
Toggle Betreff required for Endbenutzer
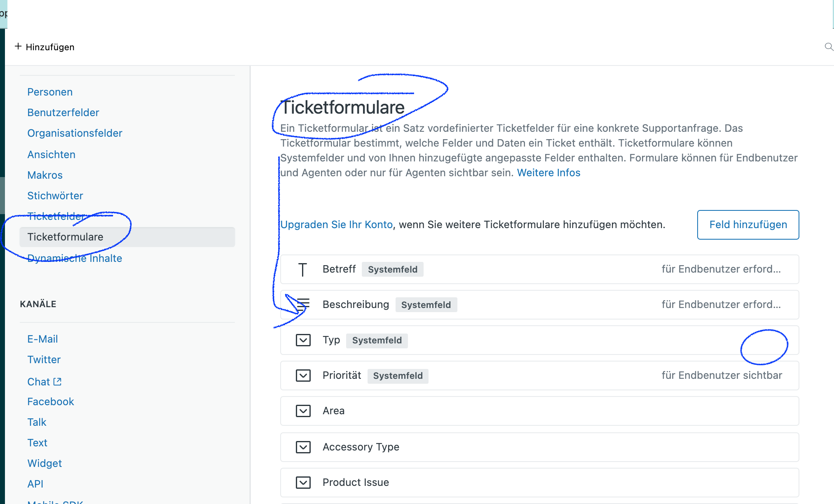click(x=720, y=270)
